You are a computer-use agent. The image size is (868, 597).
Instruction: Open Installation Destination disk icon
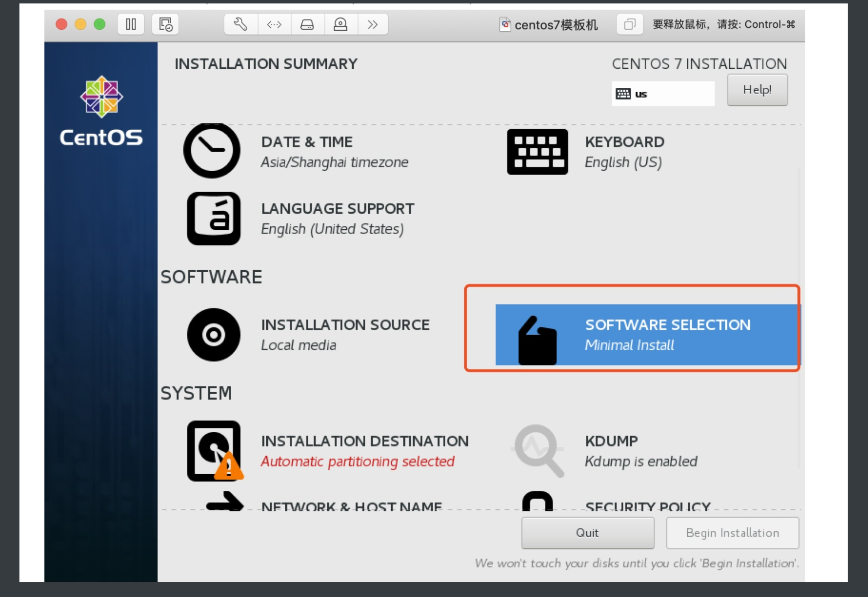[x=214, y=451]
